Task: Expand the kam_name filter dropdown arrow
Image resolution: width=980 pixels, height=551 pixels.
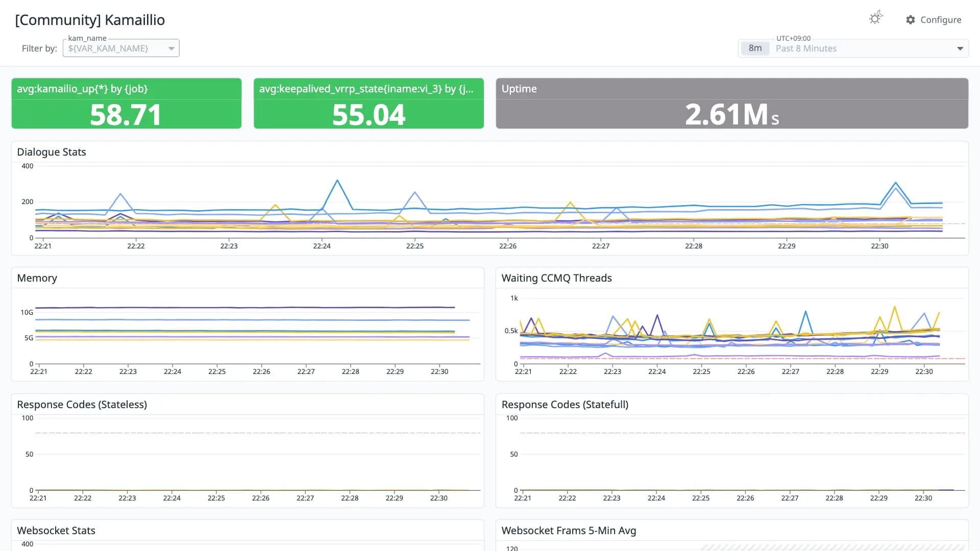Action: pos(171,48)
